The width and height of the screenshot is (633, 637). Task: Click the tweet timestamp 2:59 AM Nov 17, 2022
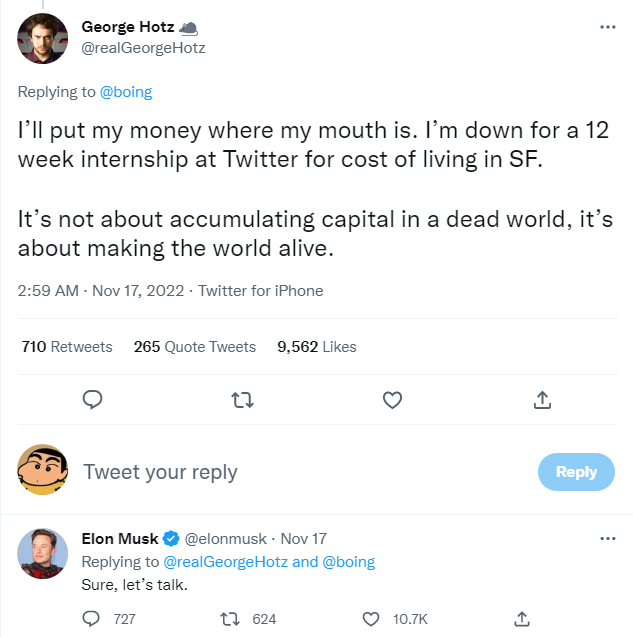pyautogui.click(x=94, y=291)
